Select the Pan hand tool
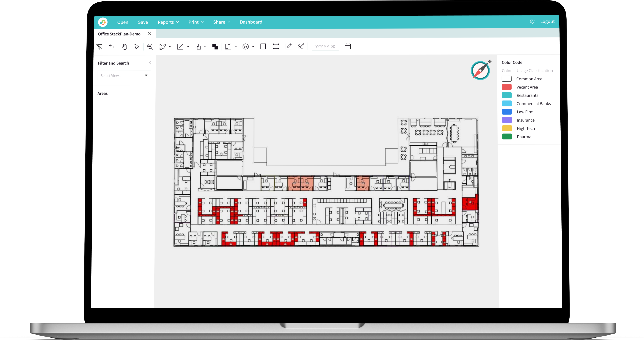 coord(125,46)
